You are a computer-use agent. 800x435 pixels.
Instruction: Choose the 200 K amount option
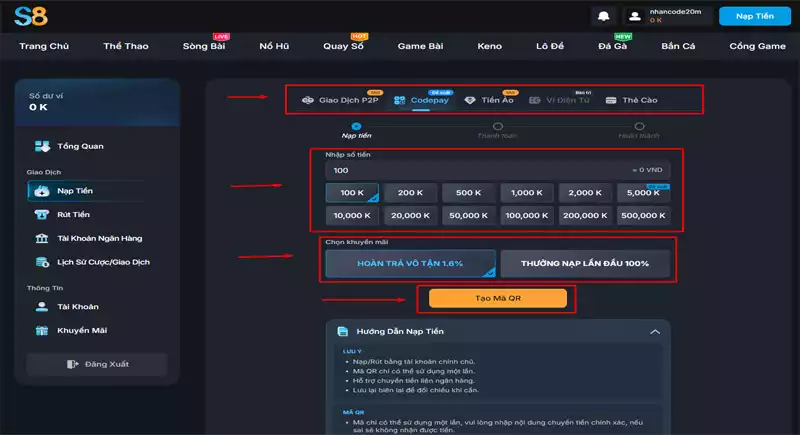tap(410, 193)
